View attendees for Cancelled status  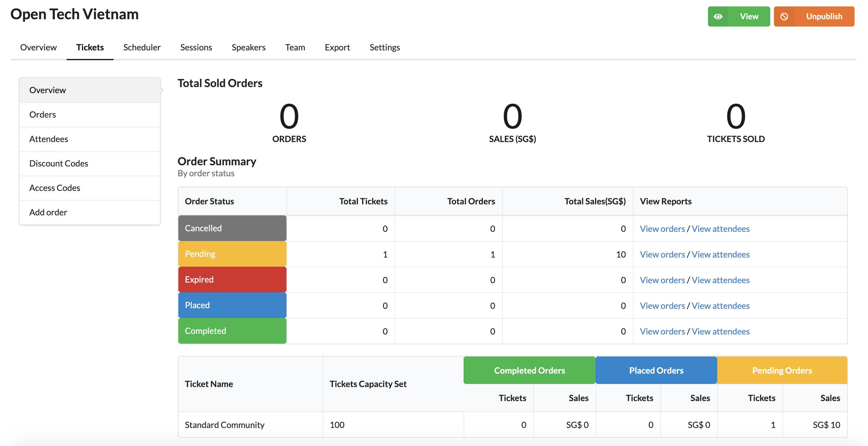tap(720, 228)
